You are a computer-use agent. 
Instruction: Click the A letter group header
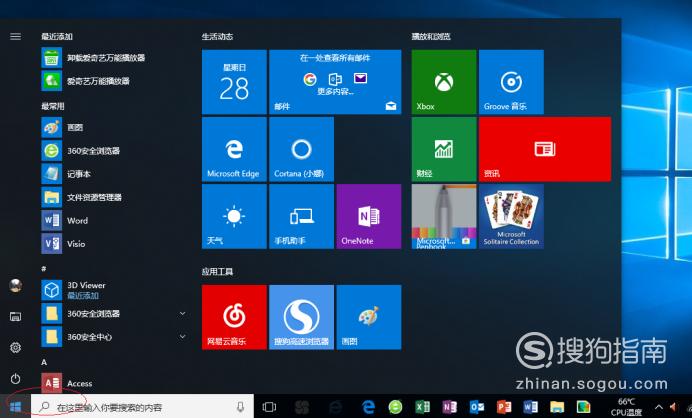click(44, 362)
